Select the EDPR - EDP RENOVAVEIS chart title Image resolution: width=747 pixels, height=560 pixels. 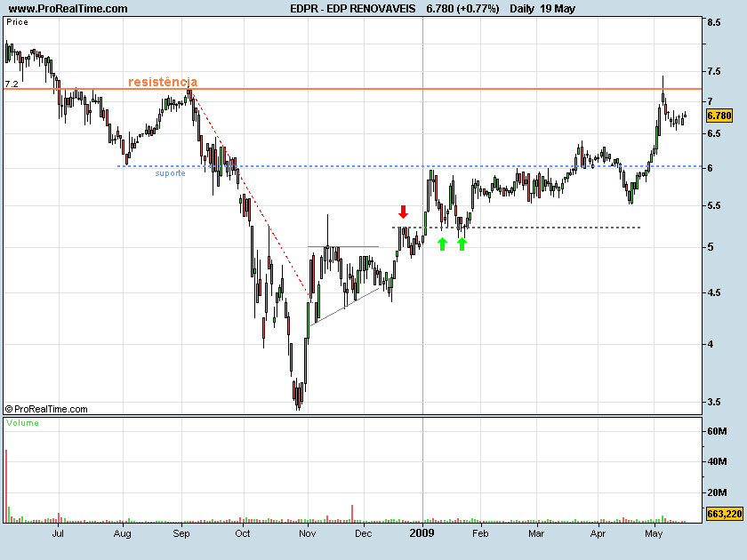pos(352,9)
